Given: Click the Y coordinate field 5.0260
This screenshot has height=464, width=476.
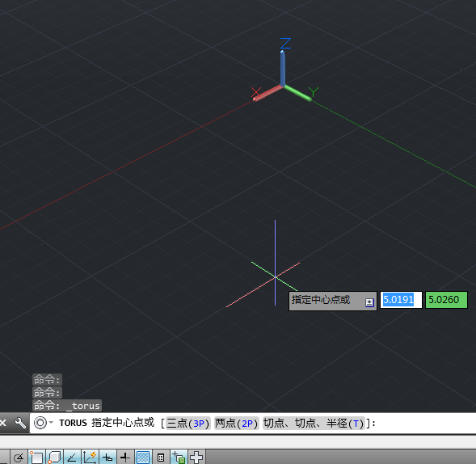Looking at the screenshot, I should click(x=446, y=300).
